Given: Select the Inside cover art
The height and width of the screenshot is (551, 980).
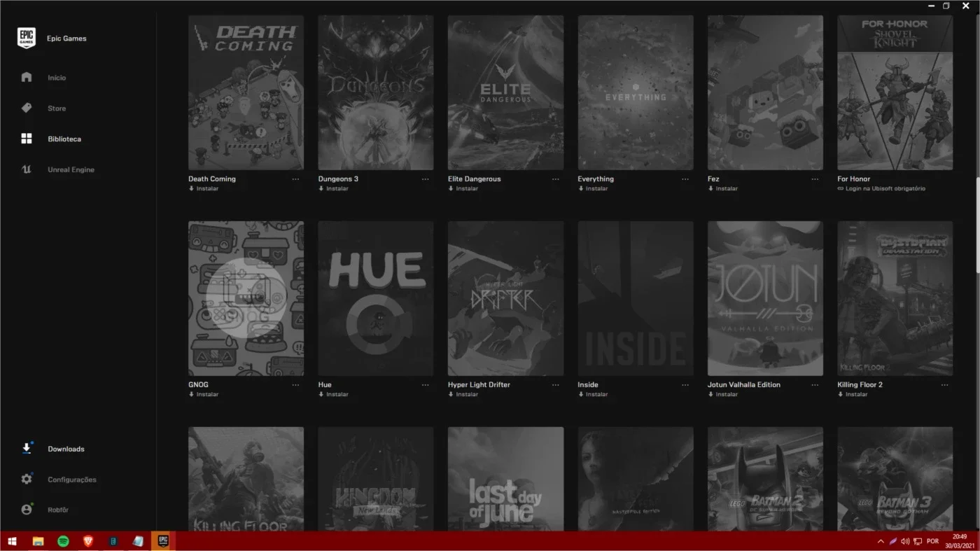Looking at the screenshot, I should (636, 298).
